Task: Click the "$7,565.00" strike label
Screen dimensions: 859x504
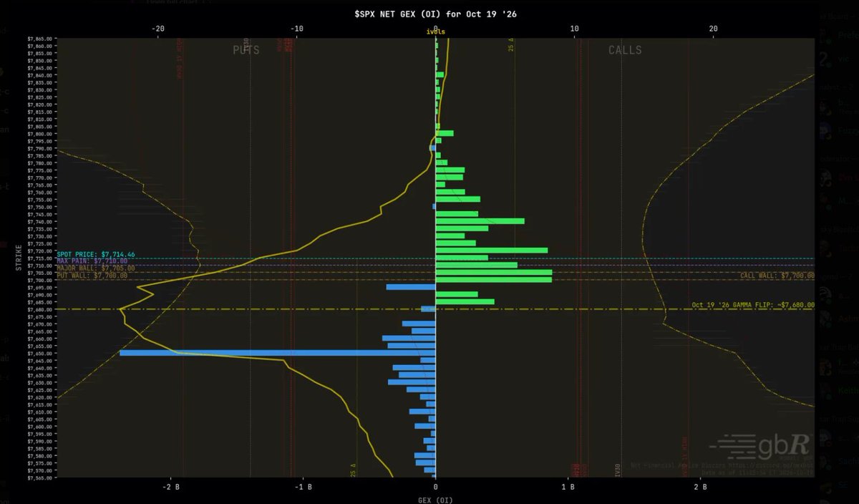Action: (x=39, y=478)
